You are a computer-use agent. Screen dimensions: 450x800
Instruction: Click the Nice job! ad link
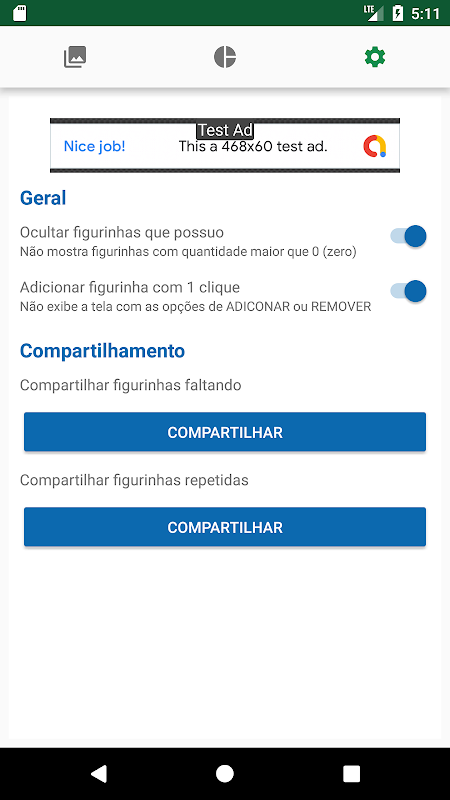(94, 146)
